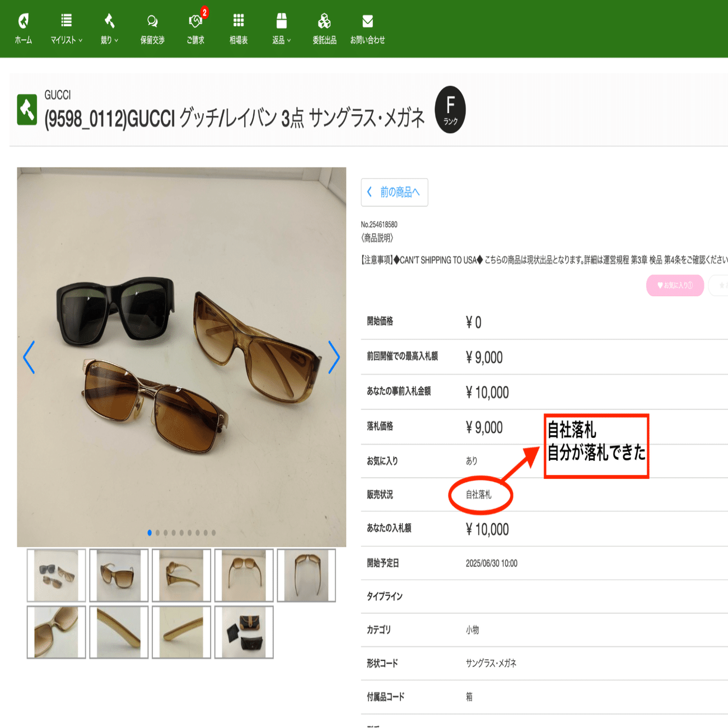Click the 形状コード value サングラス・メガネ
The image size is (728, 728).
click(x=491, y=663)
